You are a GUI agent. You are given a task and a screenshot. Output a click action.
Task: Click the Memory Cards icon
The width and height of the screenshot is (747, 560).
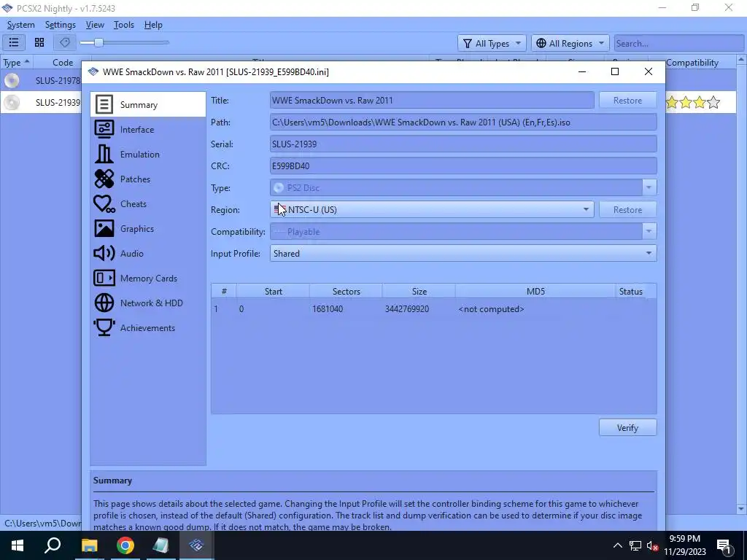104,278
